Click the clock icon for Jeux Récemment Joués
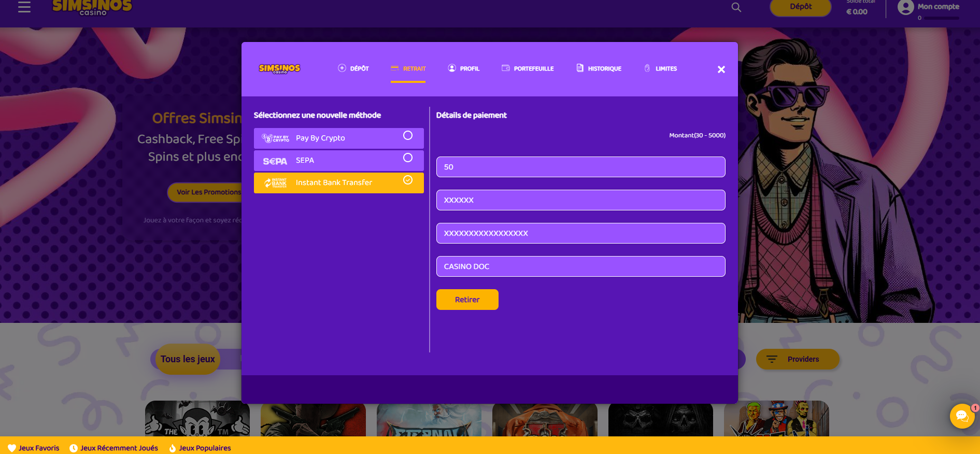 (74, 448)
